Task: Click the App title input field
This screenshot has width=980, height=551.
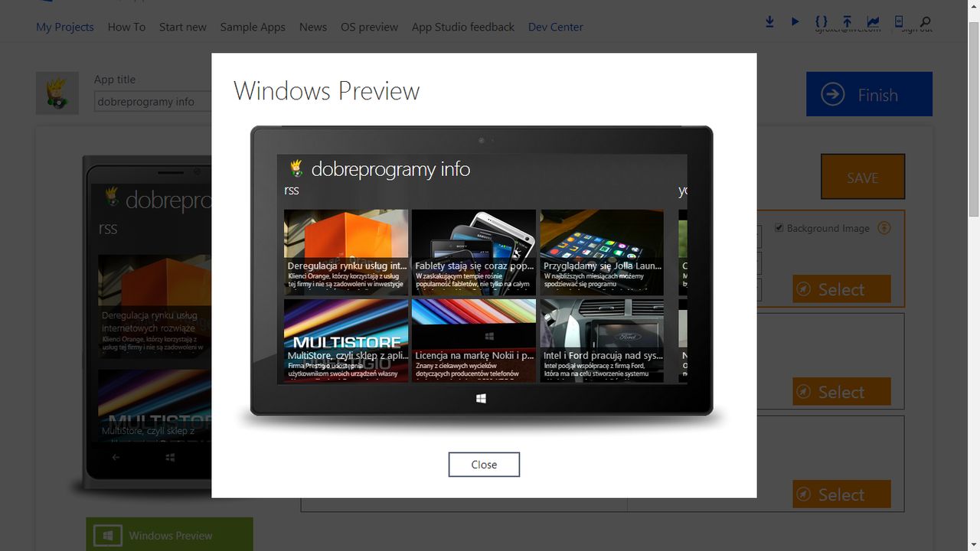Action: click(153, 101)
